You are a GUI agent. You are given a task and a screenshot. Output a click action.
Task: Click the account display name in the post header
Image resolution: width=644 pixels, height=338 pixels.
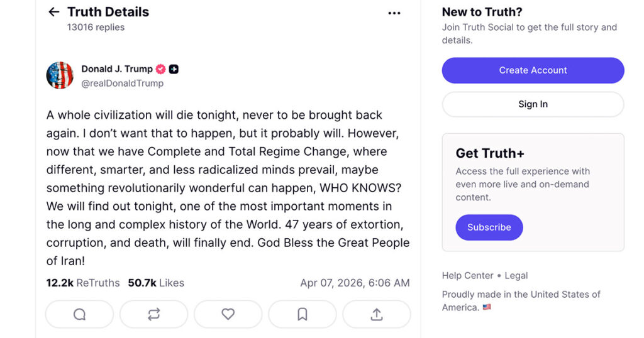click(117, 69)
